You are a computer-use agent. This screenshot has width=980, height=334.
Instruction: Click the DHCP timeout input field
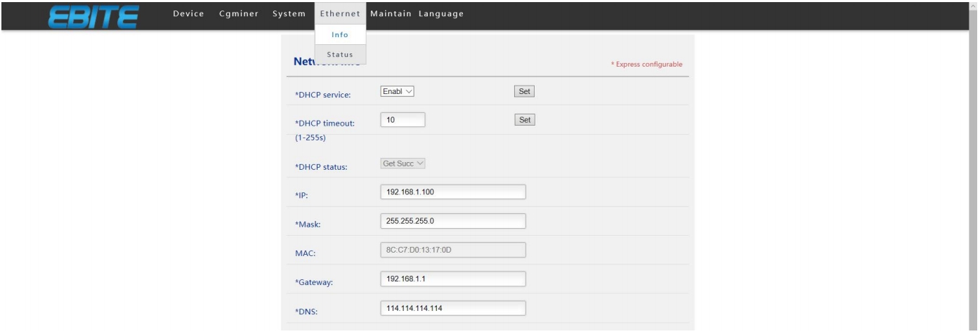(x=403, y=120)
